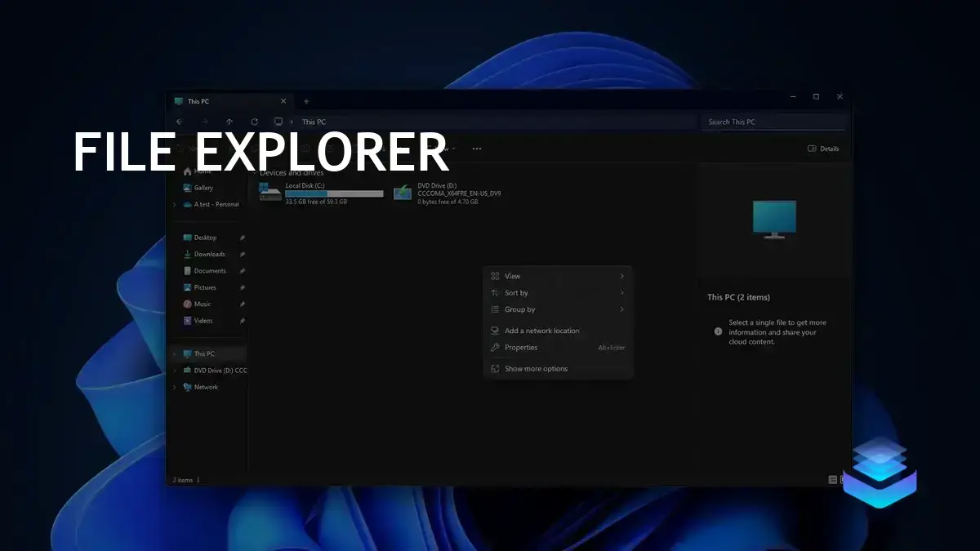Viewport: 980px width, 551px height.
Task: Toggle the Details pane button
Action: click(x=823, y=149)
